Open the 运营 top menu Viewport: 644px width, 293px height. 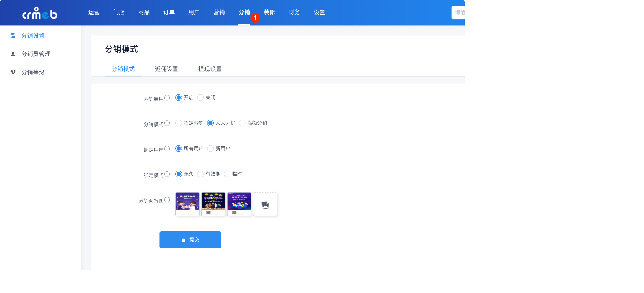[94, 12]
